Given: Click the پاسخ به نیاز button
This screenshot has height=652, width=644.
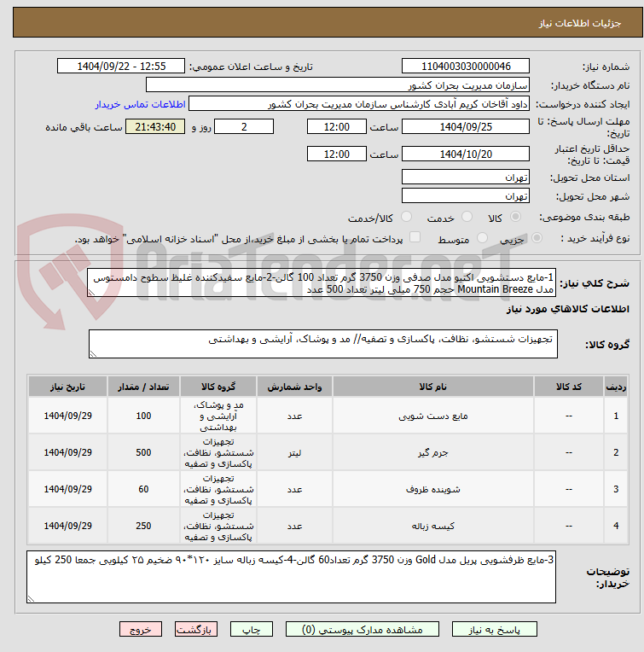Looking at the screenshot, I should point(495,630).
